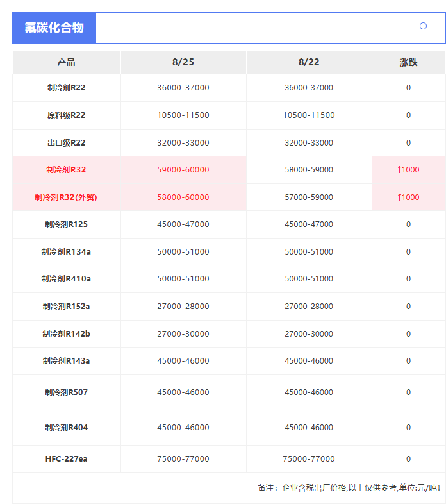Select 8/25 price 50000-51000 for R134a
446x504 pixels.
pos(183,251)
